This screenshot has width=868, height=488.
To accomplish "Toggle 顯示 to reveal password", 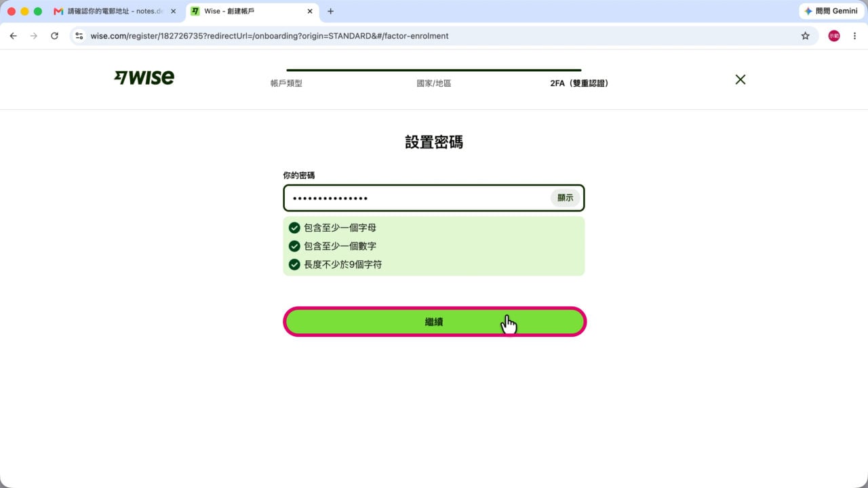I will pyautogui.click(x=565, y=198).
